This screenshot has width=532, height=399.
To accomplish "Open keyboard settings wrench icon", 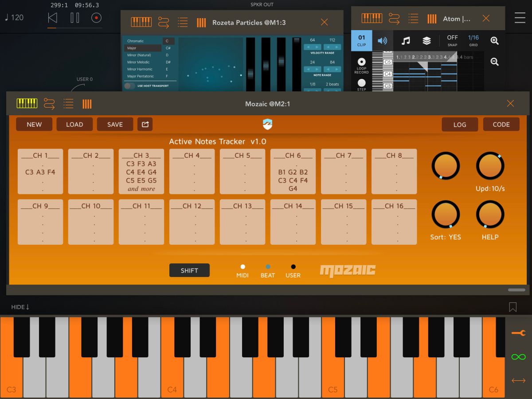I will coord(518,333).
